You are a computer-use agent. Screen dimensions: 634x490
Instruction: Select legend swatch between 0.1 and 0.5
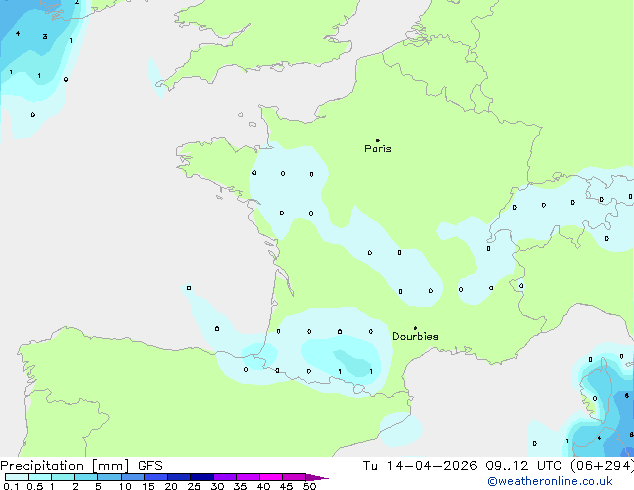[x=17, y=477]
